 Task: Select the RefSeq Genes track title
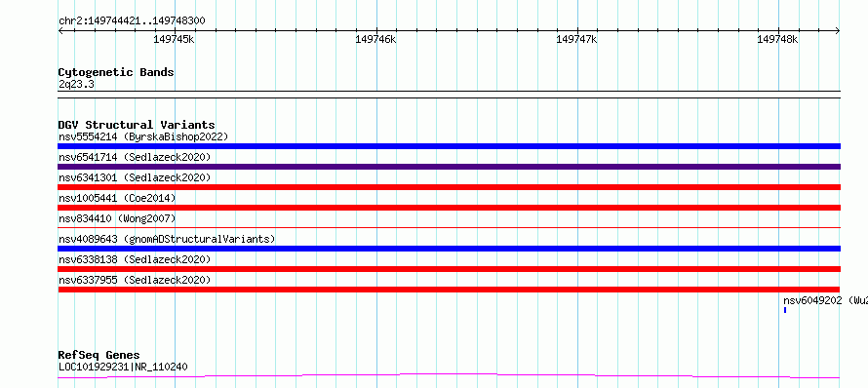click(x=99, y=355)
